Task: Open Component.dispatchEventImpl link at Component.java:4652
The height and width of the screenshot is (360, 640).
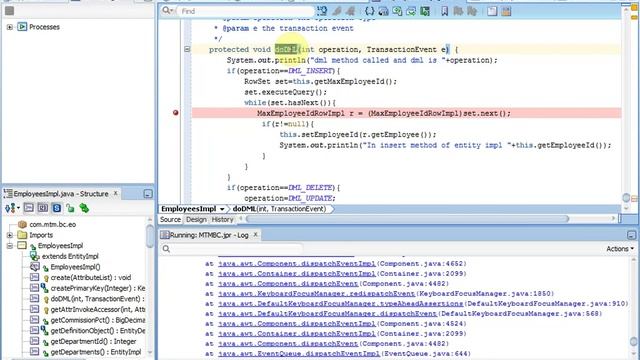Action: [296, 264]
